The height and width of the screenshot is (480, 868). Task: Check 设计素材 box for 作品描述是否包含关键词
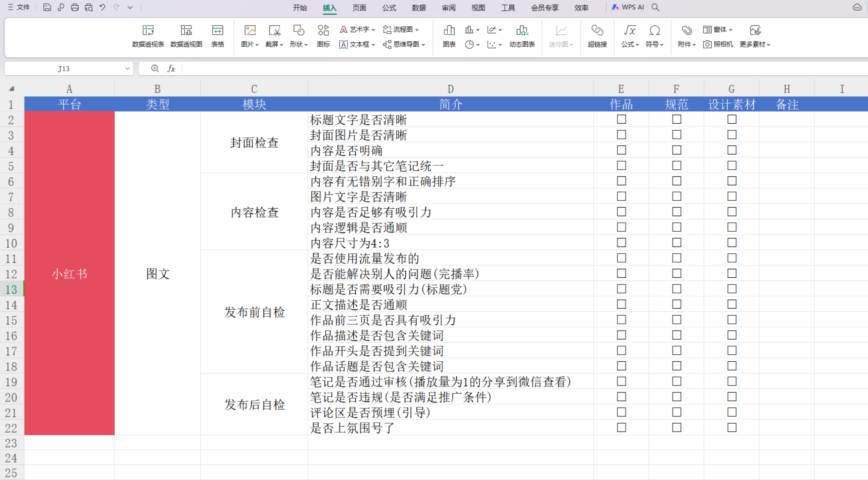[732, 335]
